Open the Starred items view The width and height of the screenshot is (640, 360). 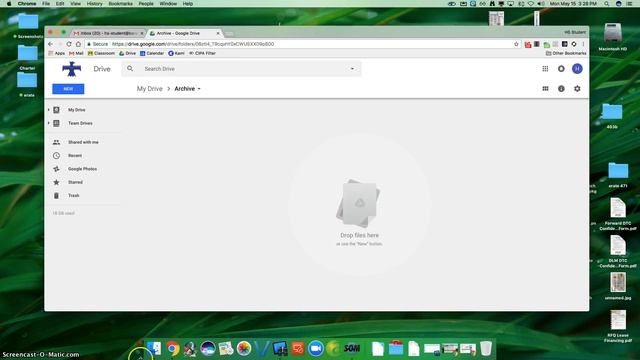pos(76,182)
